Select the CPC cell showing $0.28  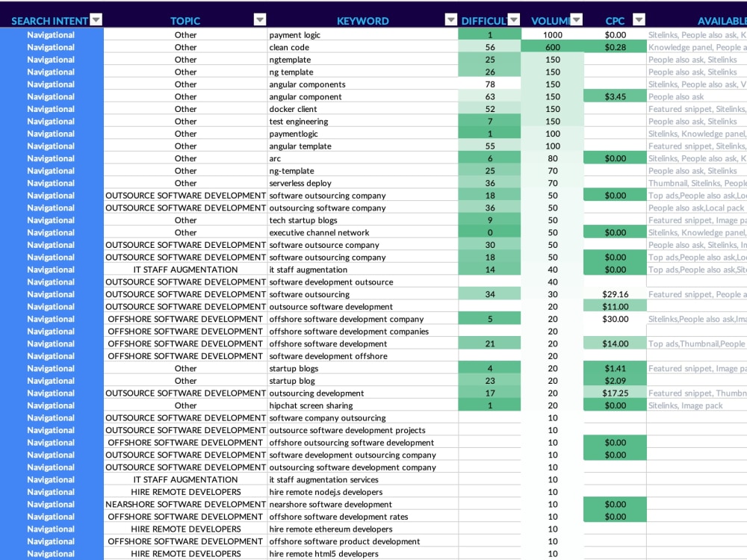(x=615, y=47)
